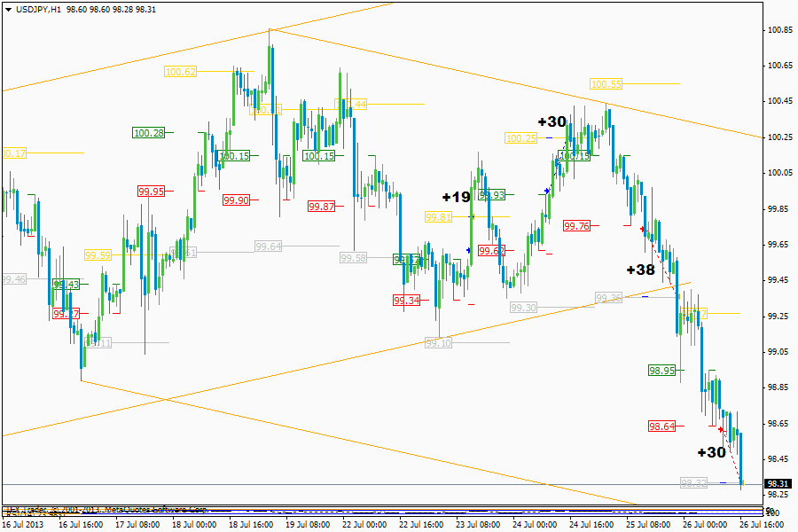798x532 pixels.
Task: Select the red 99.34 price label
Action: [x=406, y=301]
